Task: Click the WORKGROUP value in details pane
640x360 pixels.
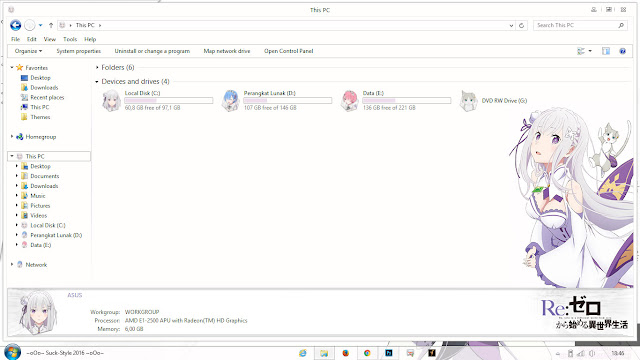Action: tap(142, 312)
